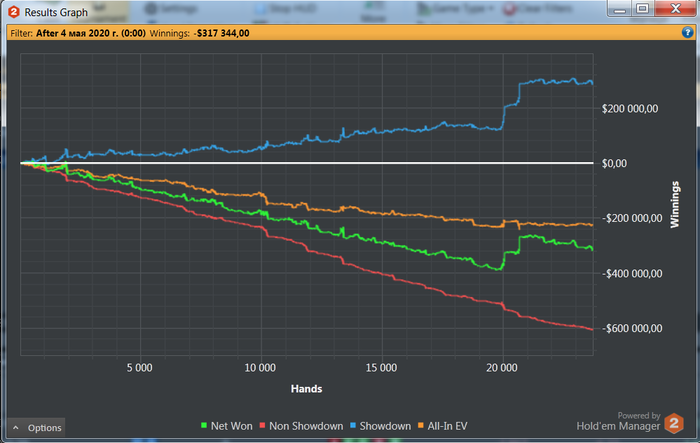This screenshot has height=443, width=700.
Task: Click the red Non Showdown color swatch
Action: click(x=262, y=426)
